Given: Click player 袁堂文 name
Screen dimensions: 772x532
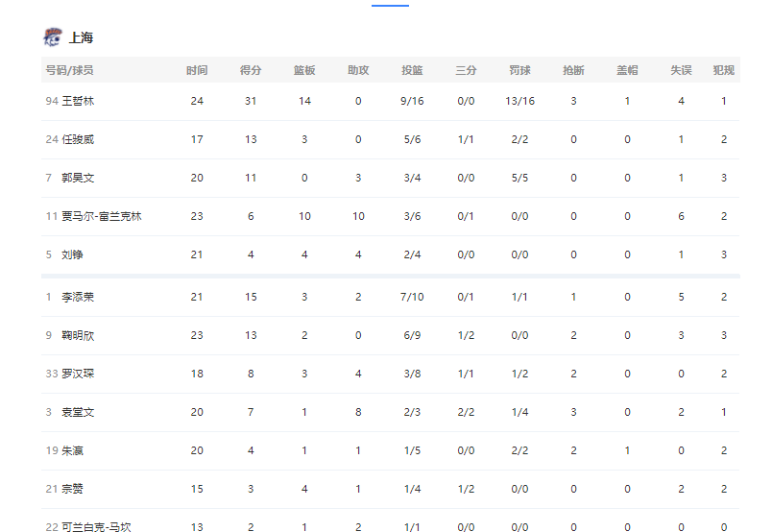Looking at the screenshot, I should (78, 412).
